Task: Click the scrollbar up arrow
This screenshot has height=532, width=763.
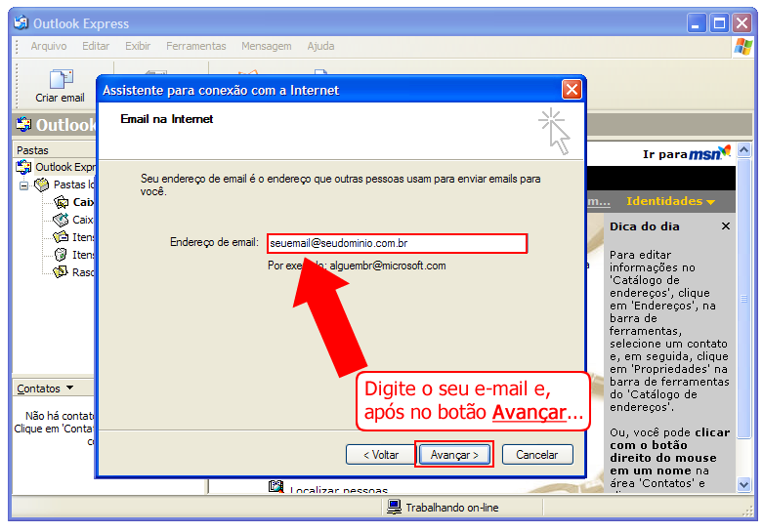Action: tap(743, 150)
